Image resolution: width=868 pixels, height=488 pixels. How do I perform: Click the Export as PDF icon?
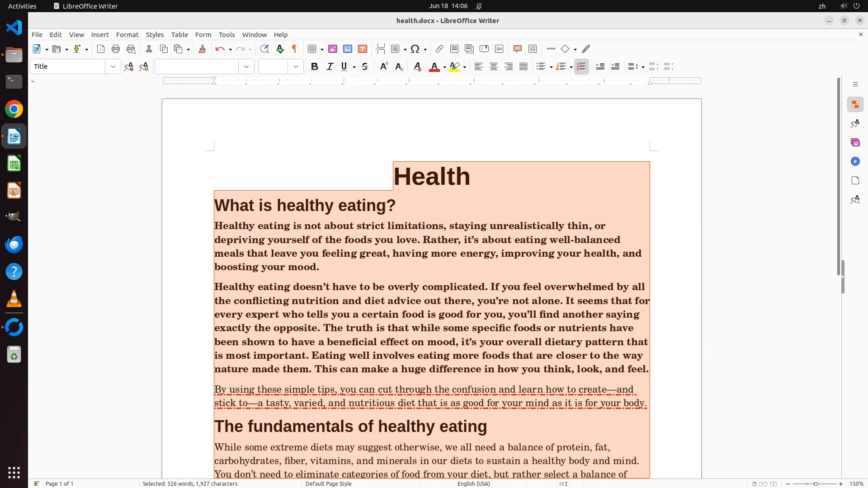[101, 49]
